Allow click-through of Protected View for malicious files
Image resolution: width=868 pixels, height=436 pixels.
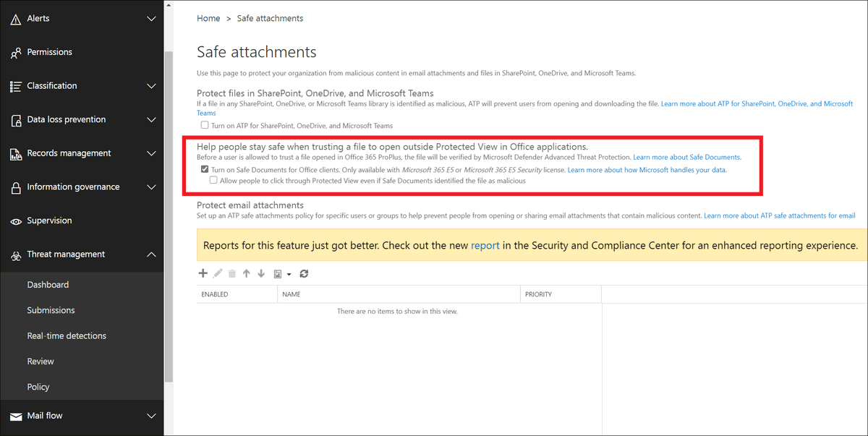(x=213, y=179)
